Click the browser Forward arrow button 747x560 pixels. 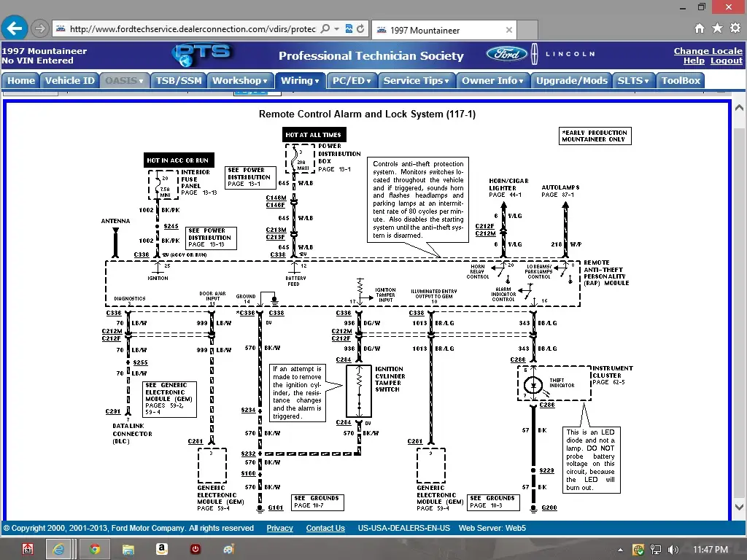coord(40,29)
